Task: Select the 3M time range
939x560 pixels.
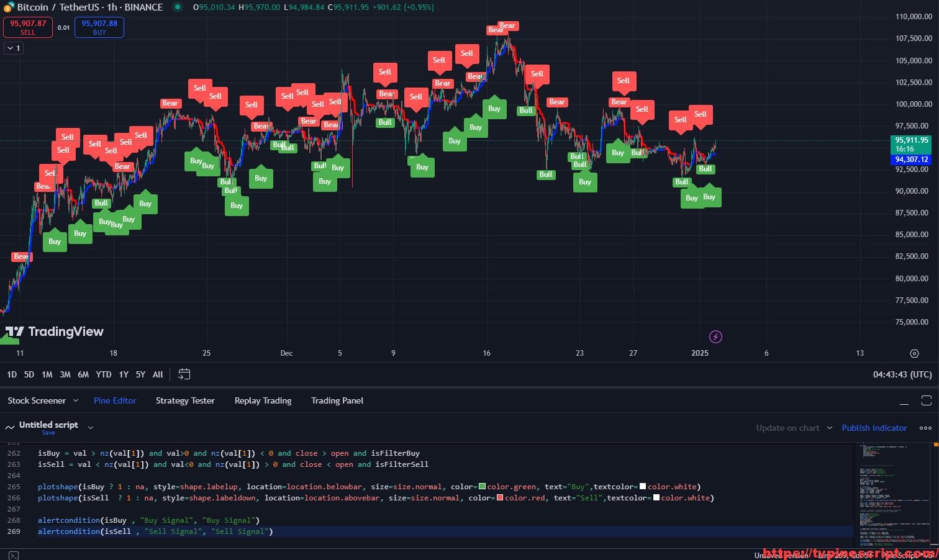Action: tap(65, 374)
